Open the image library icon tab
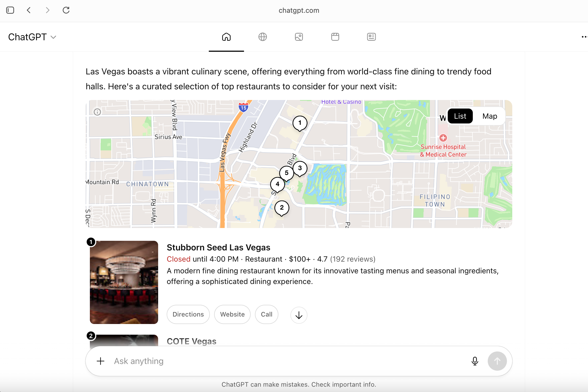Screen dimensions: 588x392 tap(299, 37)
